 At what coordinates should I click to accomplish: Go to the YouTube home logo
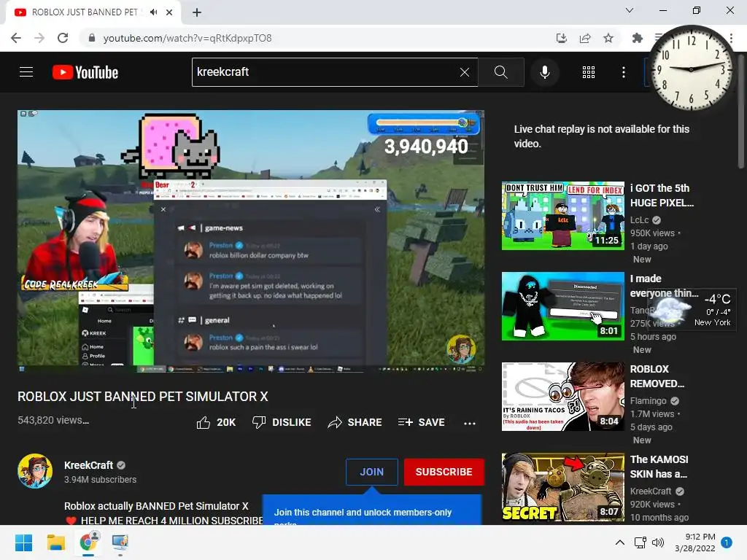(85, 72)
